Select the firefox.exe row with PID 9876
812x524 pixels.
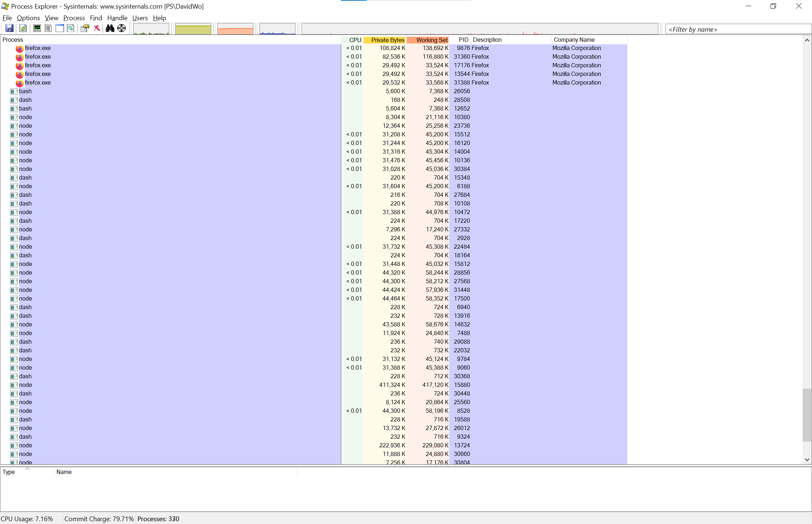point(314,48)
